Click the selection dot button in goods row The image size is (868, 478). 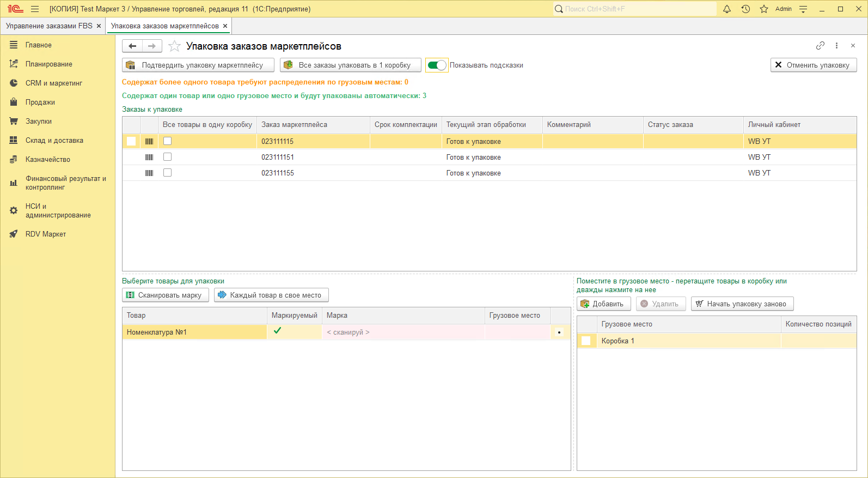pyautogui.click(x=559, y=332)
